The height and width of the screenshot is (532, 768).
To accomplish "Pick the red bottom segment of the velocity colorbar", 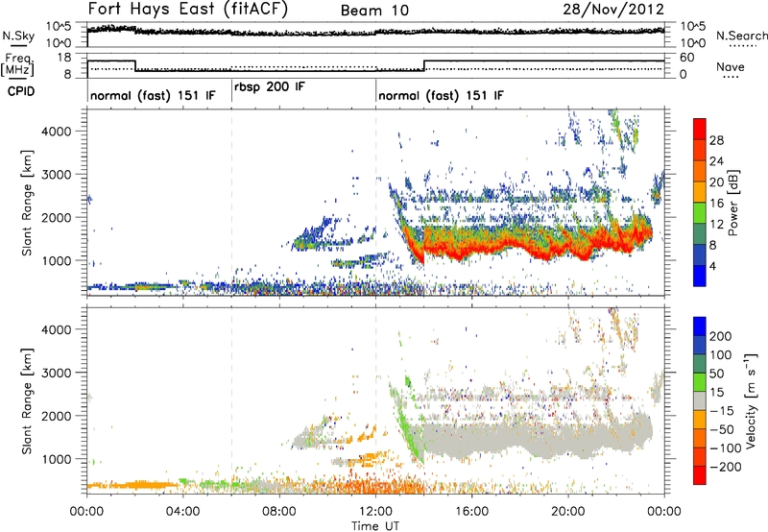I will coord(700,475).
